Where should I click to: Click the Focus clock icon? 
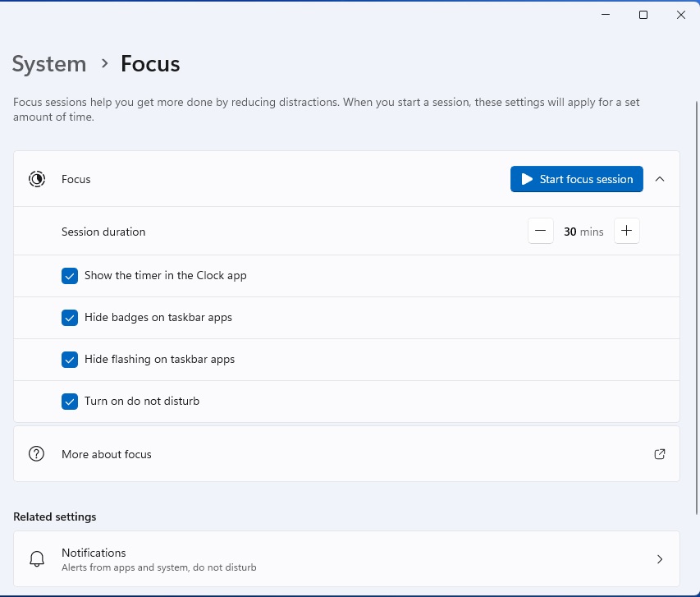coord(37,179)
